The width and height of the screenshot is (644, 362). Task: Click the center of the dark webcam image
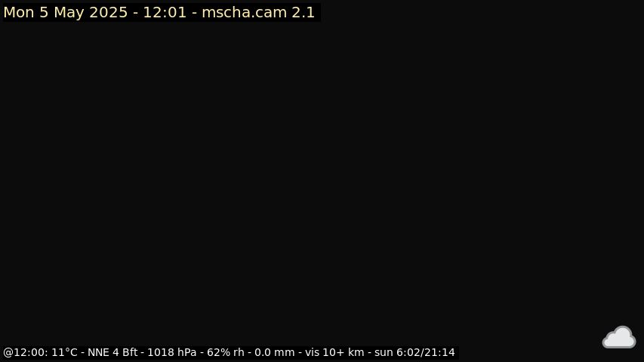(322, 181)
